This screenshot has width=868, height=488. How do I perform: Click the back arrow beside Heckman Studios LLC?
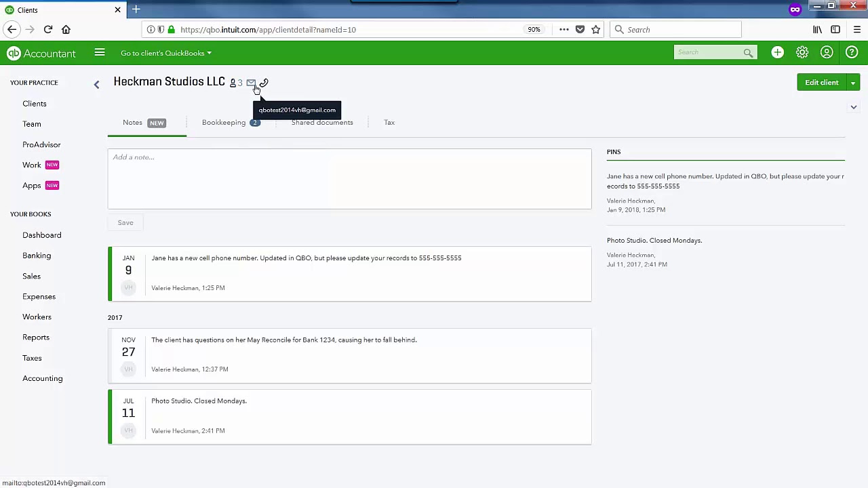96,84
